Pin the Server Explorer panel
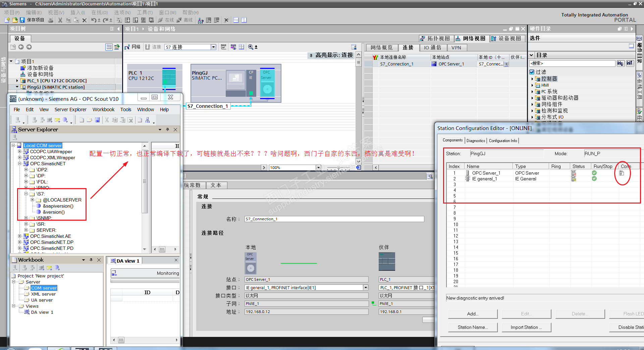644x350 pixels. pyautogui.click(x=167, y=130)
